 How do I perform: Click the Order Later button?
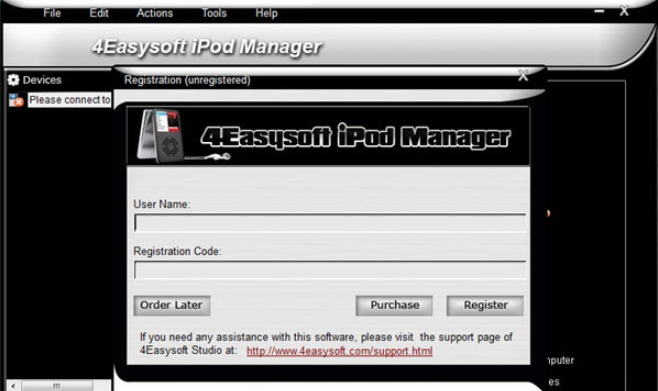[172, 305]
